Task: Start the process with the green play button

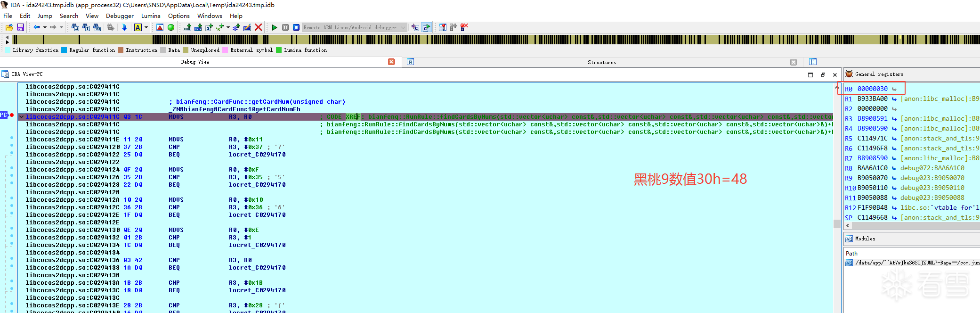Action: tap(275, 27)
